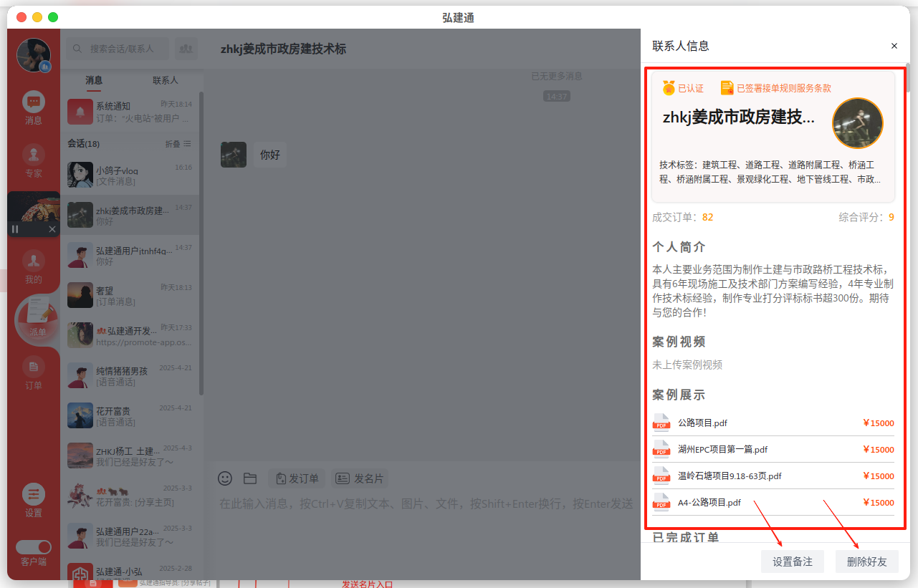Click the folder file-send icon

250,478
